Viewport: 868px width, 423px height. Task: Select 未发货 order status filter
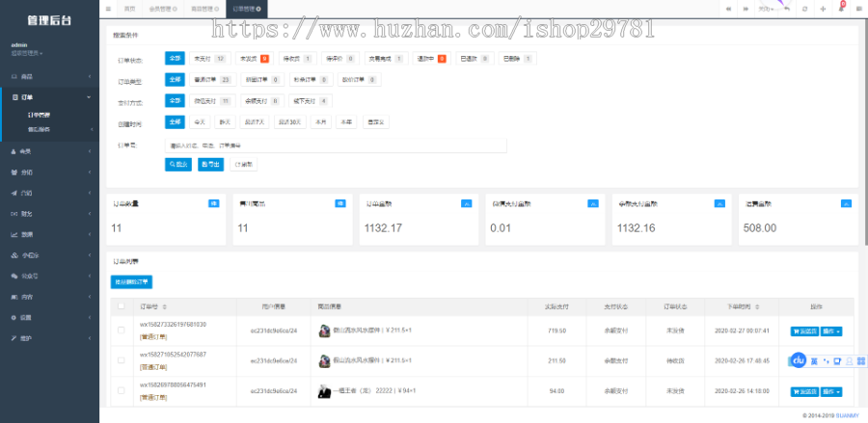click(254, 58)
